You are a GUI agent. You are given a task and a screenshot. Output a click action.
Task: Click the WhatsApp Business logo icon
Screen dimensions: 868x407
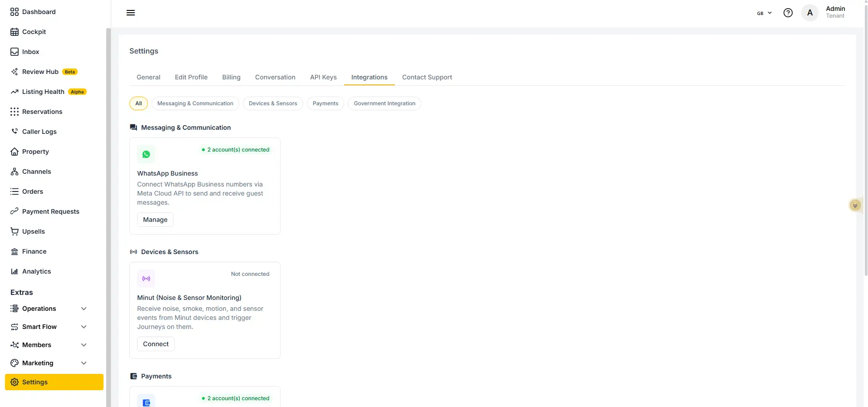(146, 154)
